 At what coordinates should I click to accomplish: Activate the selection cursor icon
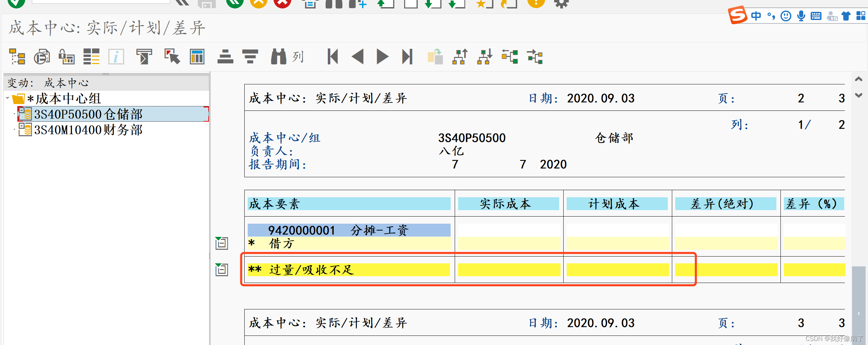coord(172,57)
